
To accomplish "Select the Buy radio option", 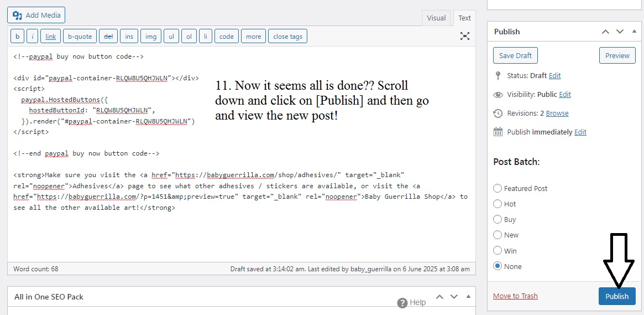I will (498, 220).
